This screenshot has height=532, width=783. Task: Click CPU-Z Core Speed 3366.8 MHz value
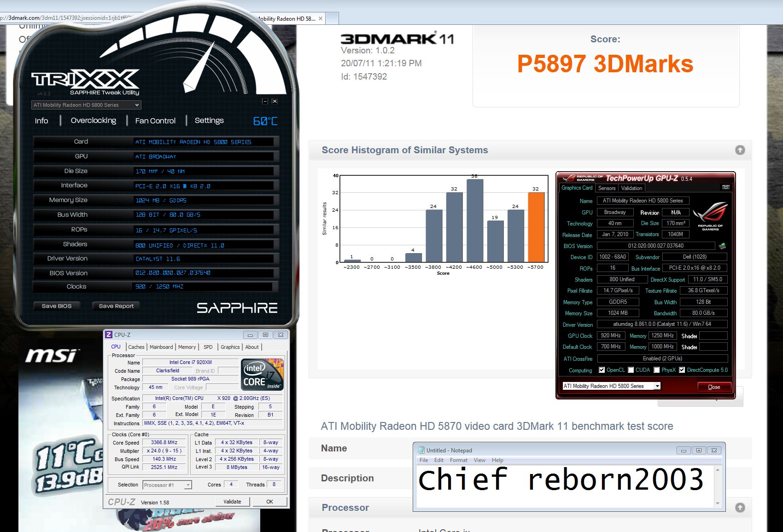click(164, 443)
